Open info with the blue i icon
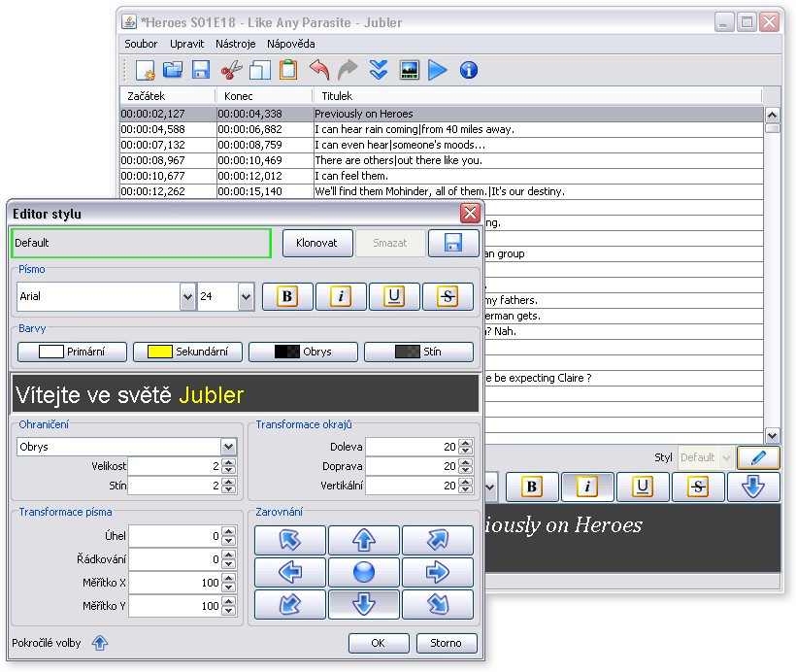796x672 pixels. click(x=469, y=70)
